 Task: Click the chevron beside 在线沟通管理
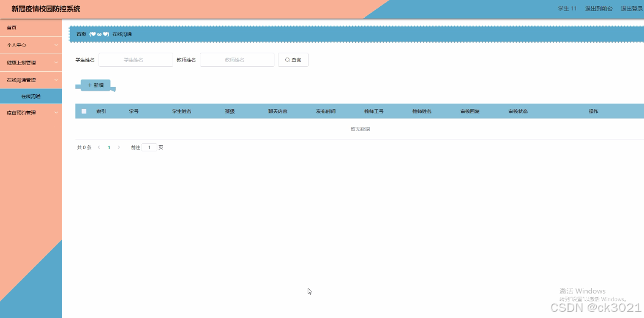[56, 80]
